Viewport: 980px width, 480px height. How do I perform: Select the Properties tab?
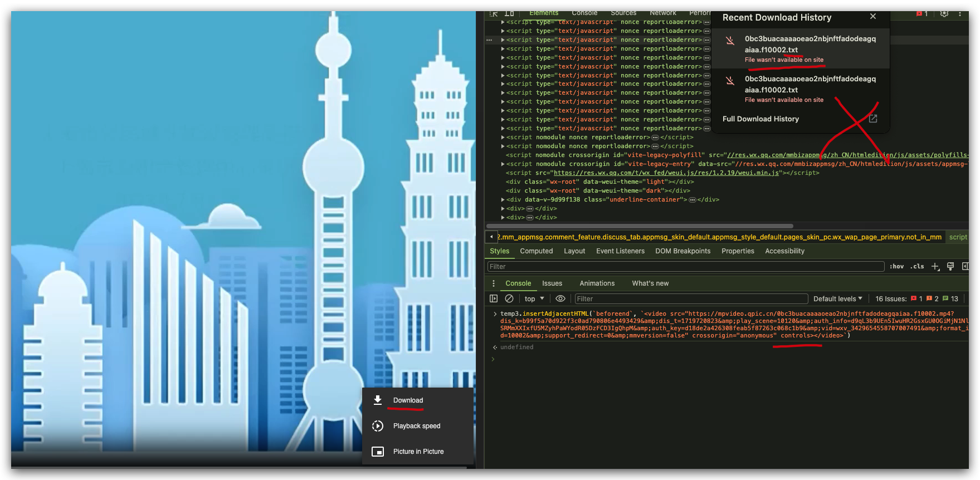[738, 251]
